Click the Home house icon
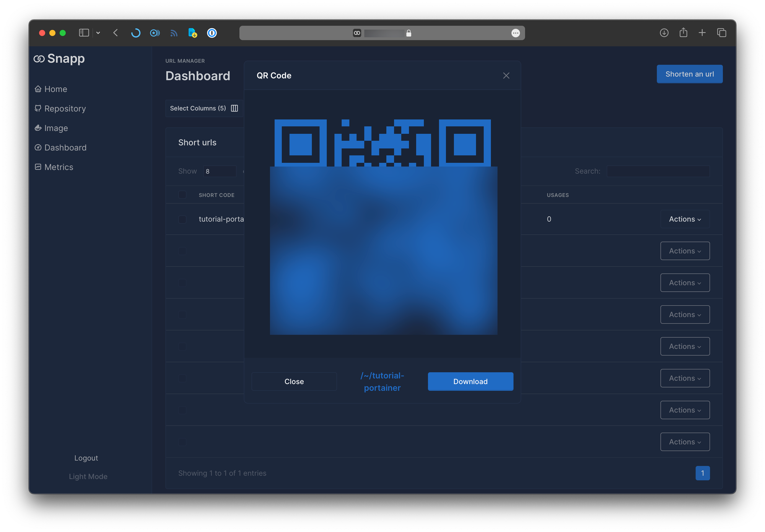765x532 pixels. (x=38, y=89)
